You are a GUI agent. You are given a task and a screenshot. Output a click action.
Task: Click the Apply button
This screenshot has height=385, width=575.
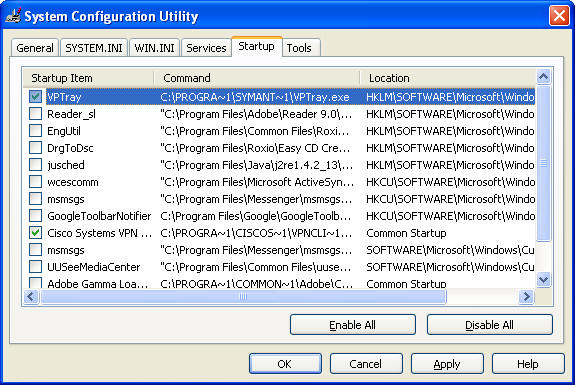pos(447,364)
